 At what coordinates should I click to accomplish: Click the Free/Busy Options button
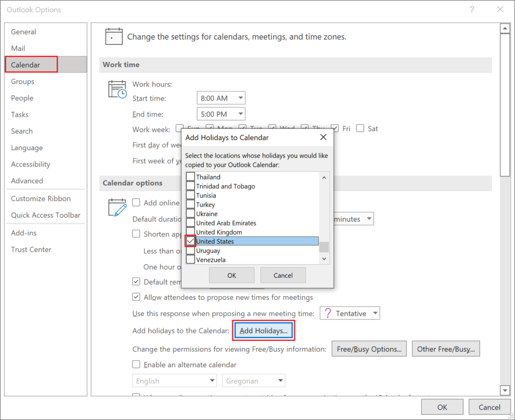[x=369, y=349]
